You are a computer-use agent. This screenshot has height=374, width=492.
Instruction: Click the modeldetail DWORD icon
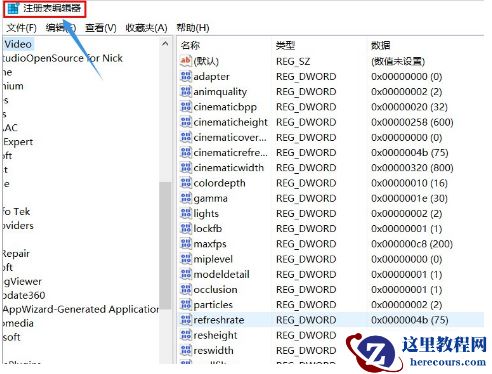(x=186, y=274)
